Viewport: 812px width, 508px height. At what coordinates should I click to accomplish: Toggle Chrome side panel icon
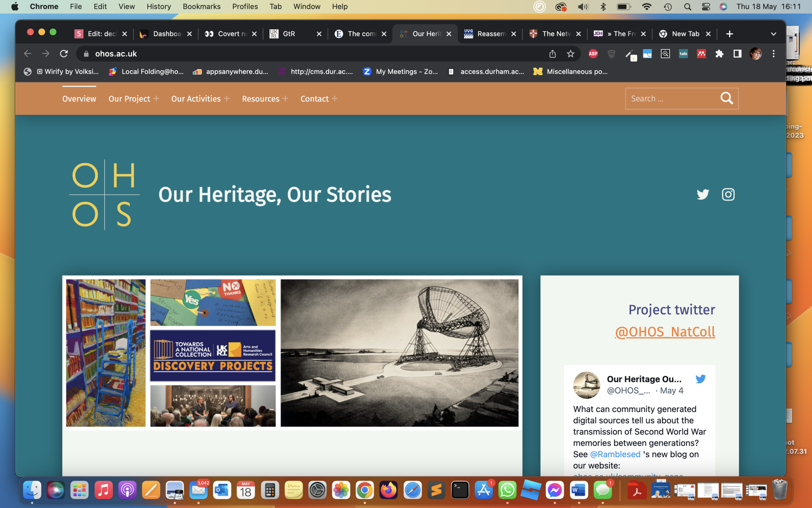[x=737, y=54]
